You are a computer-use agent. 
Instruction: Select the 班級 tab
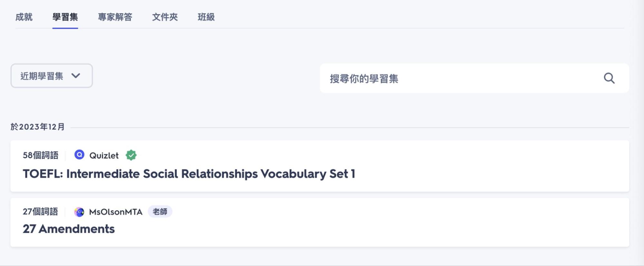click(x=206, y=18)
